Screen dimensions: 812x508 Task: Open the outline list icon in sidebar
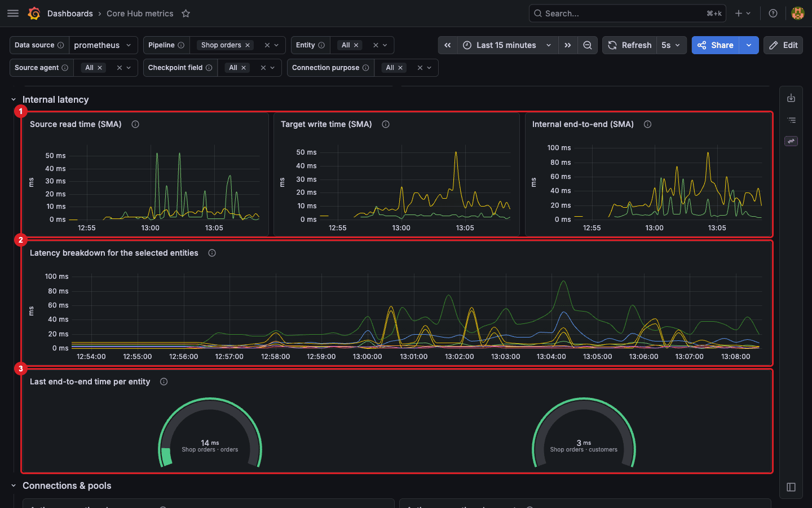[791, 120]
